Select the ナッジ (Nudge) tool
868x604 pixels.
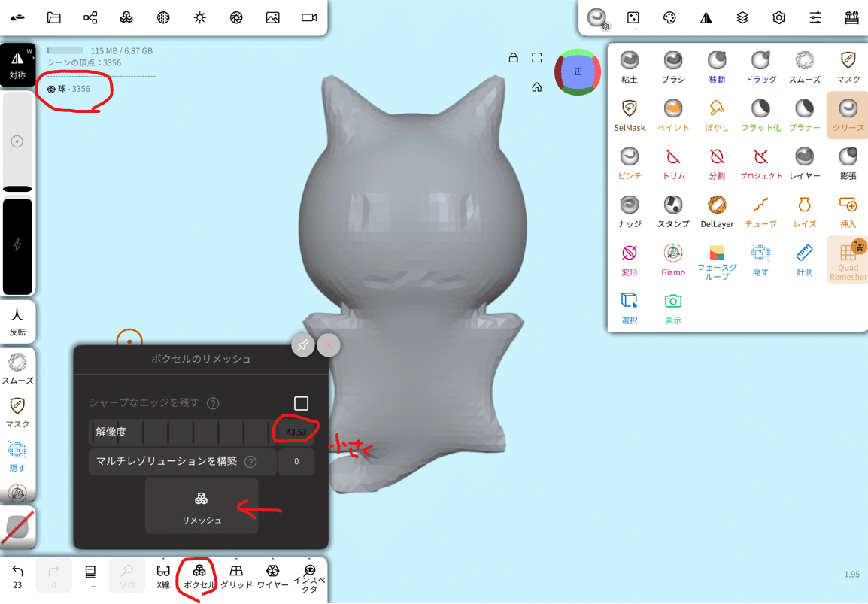click(x=629, y=212)
